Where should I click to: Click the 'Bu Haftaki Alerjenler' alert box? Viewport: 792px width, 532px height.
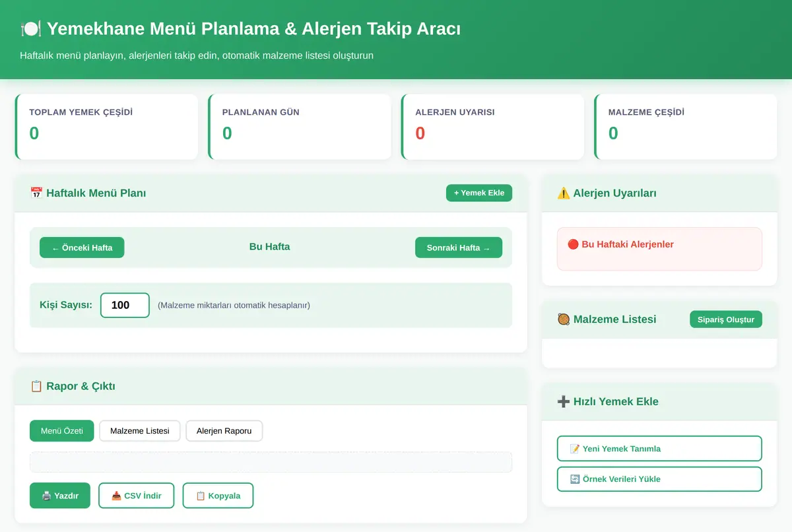pyautogui.click(x=659, y=249)
